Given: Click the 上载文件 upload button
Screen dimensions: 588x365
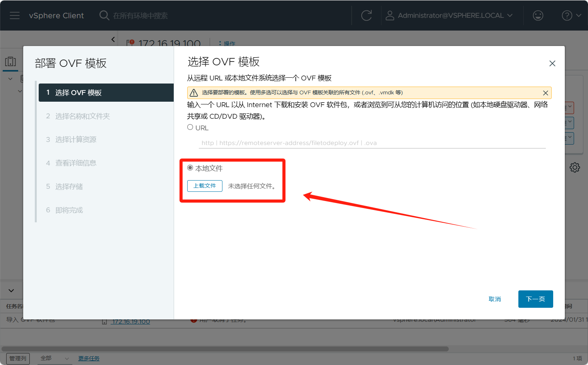Looking at the screenshot, I should pyautogui.click(x=205, y=186).
